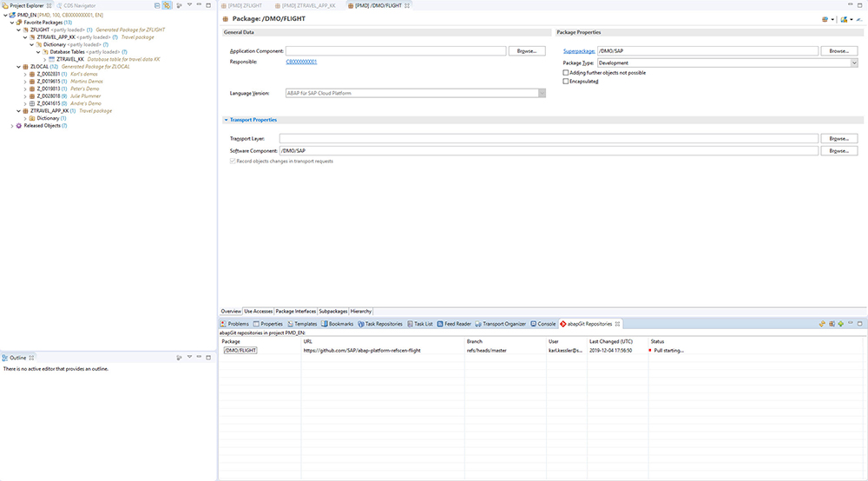The image size is (868, 481).
Task: Click middle icon in abapGit Repositories toolbar
Action: (x=832, y=324)
